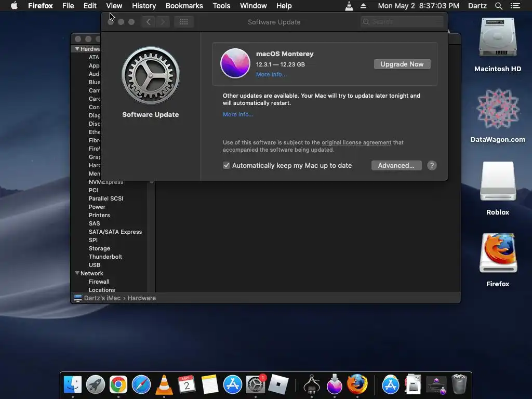This screenshot has height=399, width=532.
Task: Open Notification Center in menu bar
Action: 515,6
